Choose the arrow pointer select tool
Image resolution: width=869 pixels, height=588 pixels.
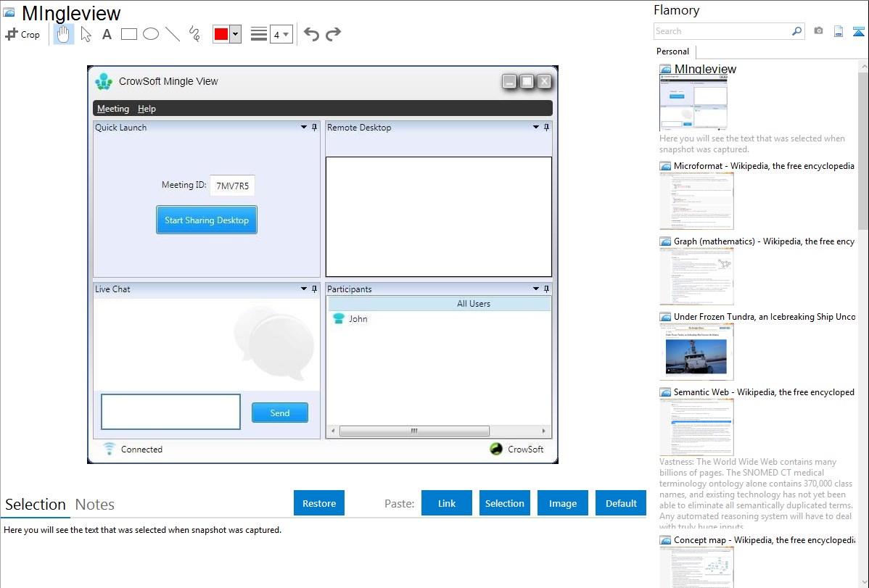pyautogui.click(x=86, y=34)
